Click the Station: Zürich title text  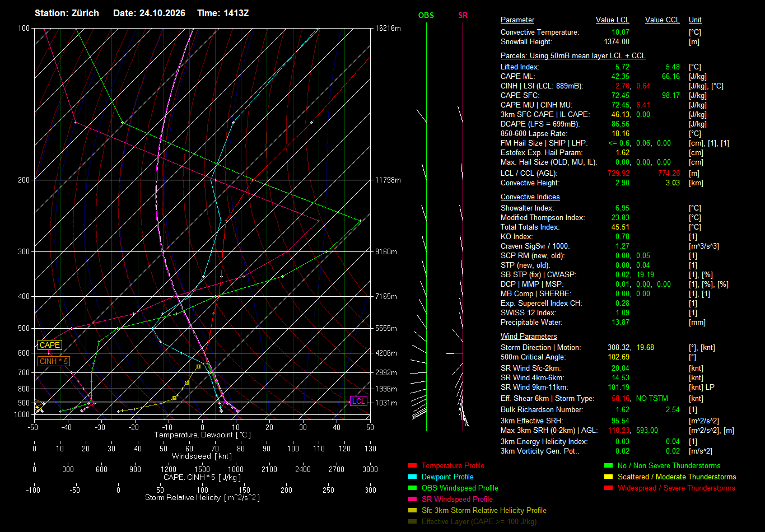tap(67, 13)
